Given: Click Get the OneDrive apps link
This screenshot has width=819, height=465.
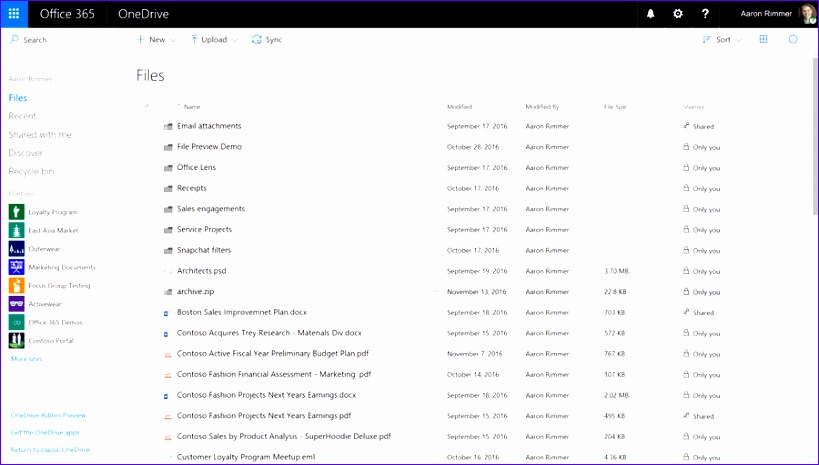Looking at the screenshot, I should point(45,433).
